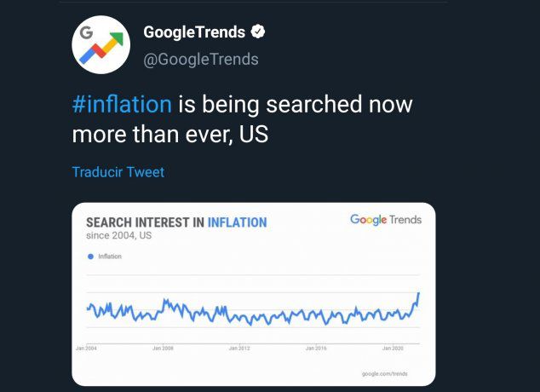The height and width of the screenshot is (392, 540).
Task: Click the Jan 2012 axis label
Action: 239,349
